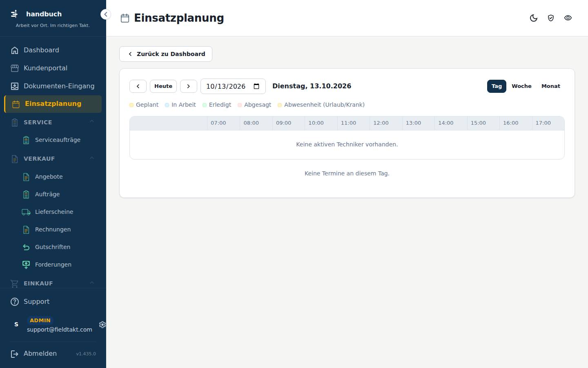Click the date input field 10/13/2026
This screenshot has height=368, width=588.
click(233, 86)
